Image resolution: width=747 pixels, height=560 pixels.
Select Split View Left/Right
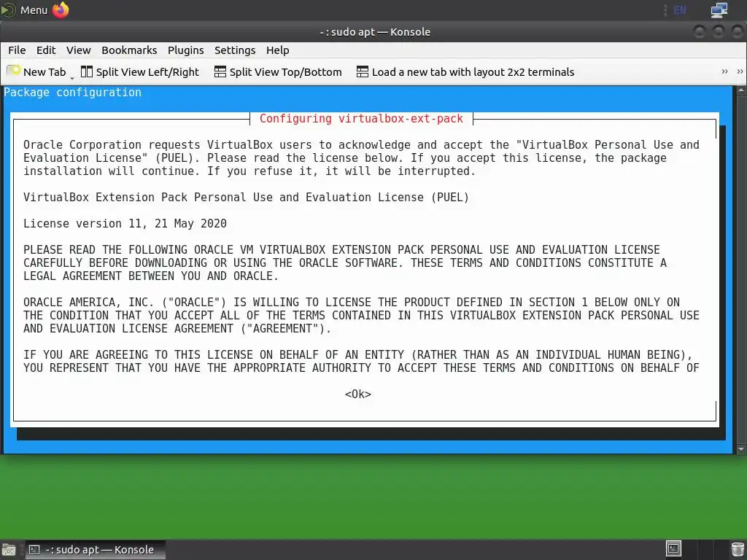[x=140, y=72]
